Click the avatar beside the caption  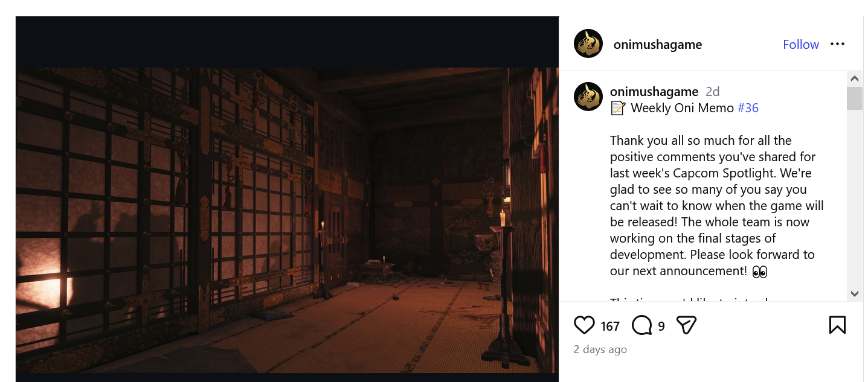pos(588,97)
